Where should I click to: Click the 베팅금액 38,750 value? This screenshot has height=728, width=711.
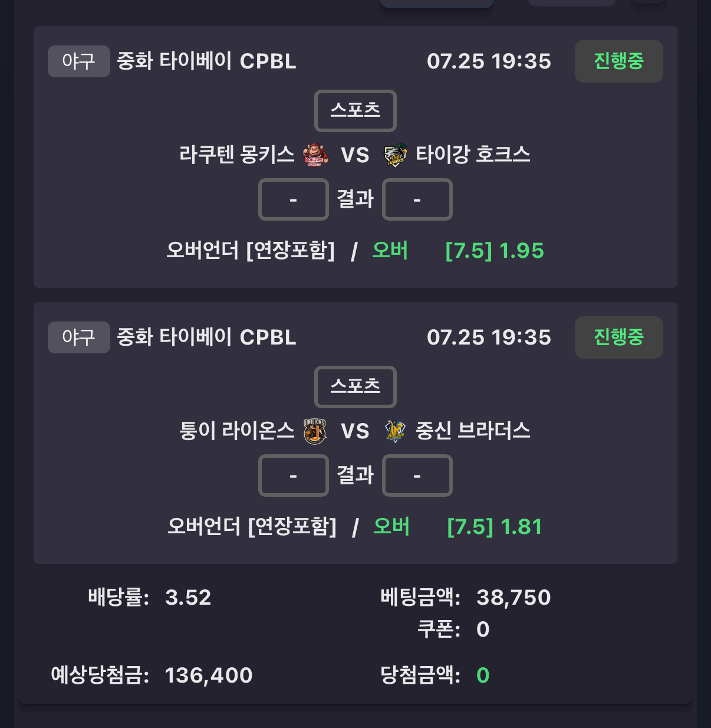(513, 598)
